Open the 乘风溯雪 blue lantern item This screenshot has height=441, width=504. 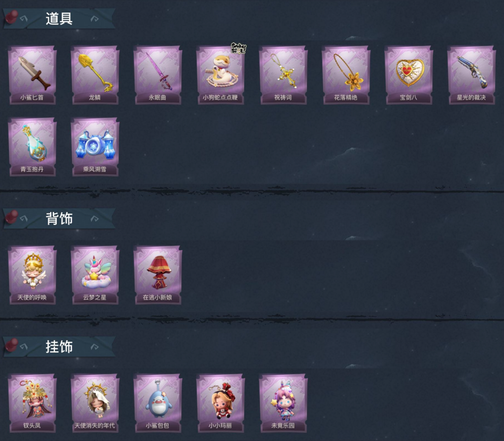coord(95,147)
